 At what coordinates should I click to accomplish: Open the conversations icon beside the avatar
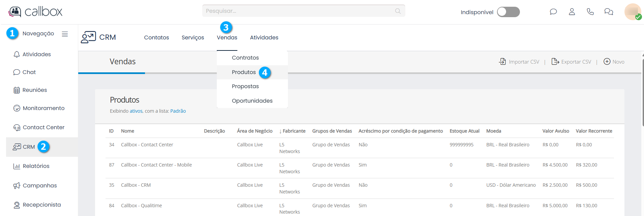point(609,12)
